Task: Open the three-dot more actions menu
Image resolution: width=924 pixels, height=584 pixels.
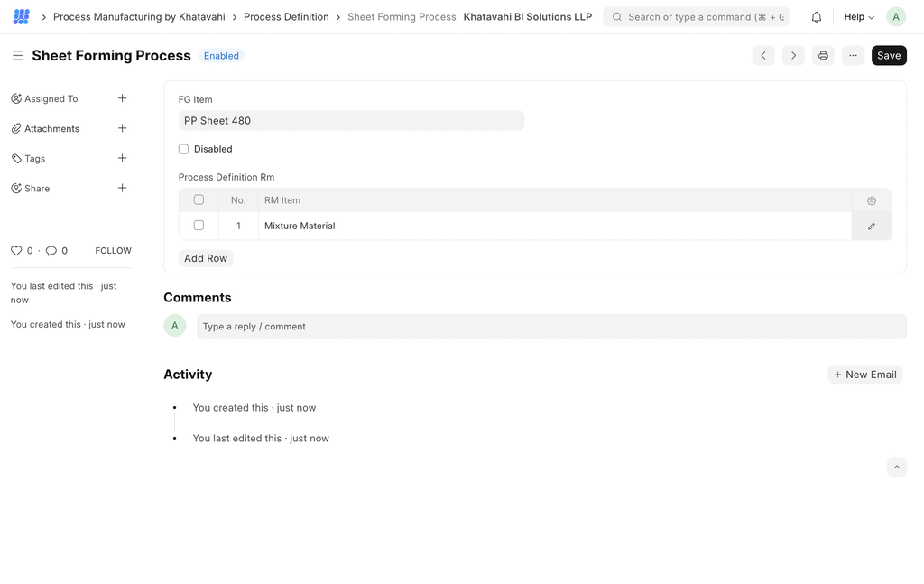Action: [x=853, y=56]
